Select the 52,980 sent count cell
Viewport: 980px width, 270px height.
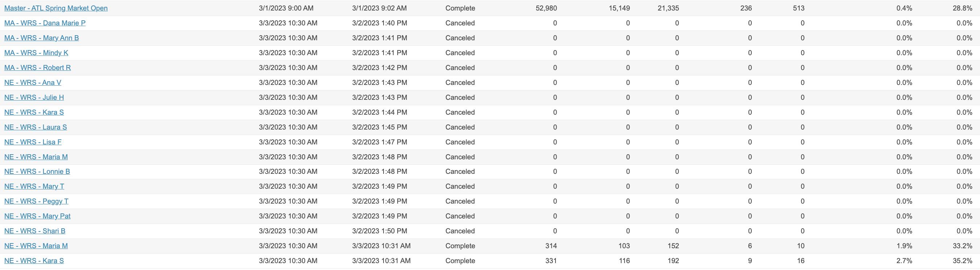[x=546, y=8]
